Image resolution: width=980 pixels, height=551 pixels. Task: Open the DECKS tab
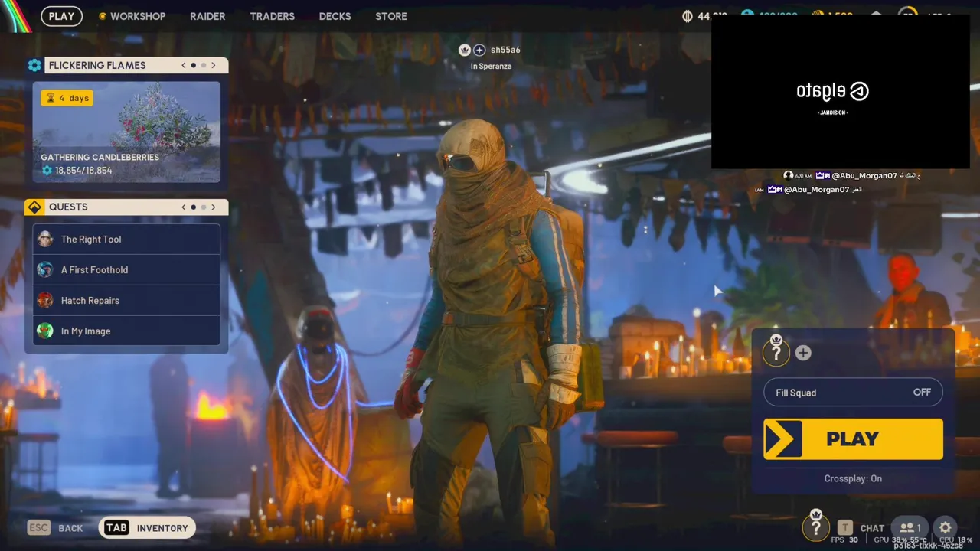335,16
